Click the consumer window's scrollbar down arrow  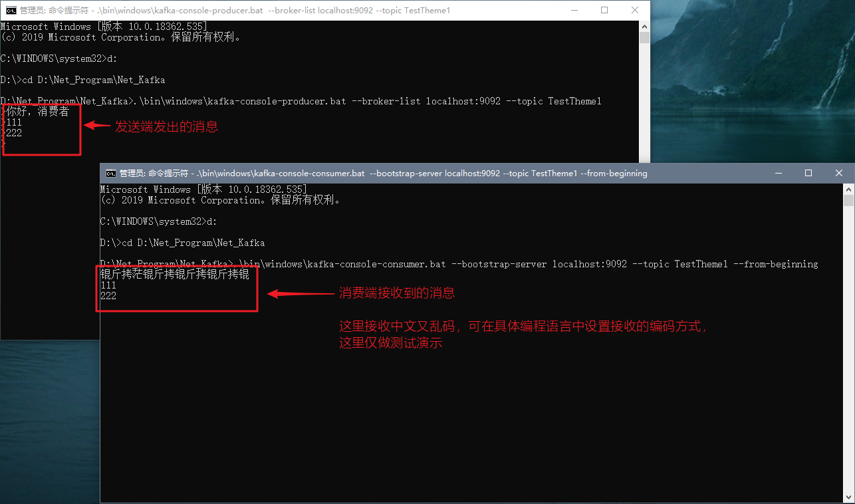tap(849, 497)
